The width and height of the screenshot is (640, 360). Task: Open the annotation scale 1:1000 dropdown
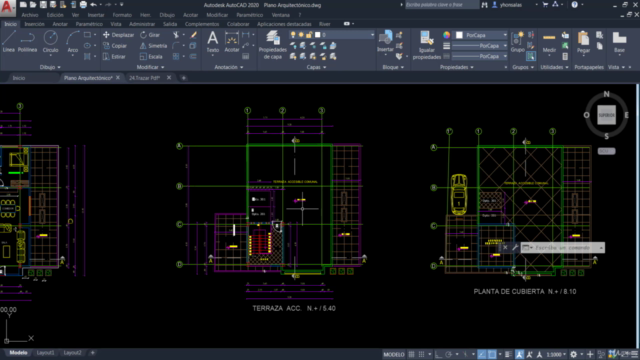[x=556, y=354]
